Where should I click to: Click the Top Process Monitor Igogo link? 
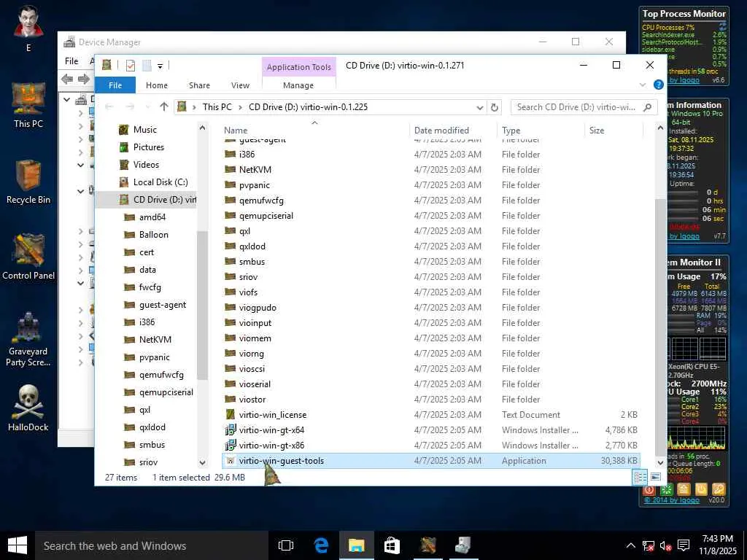tap(684, 80)
